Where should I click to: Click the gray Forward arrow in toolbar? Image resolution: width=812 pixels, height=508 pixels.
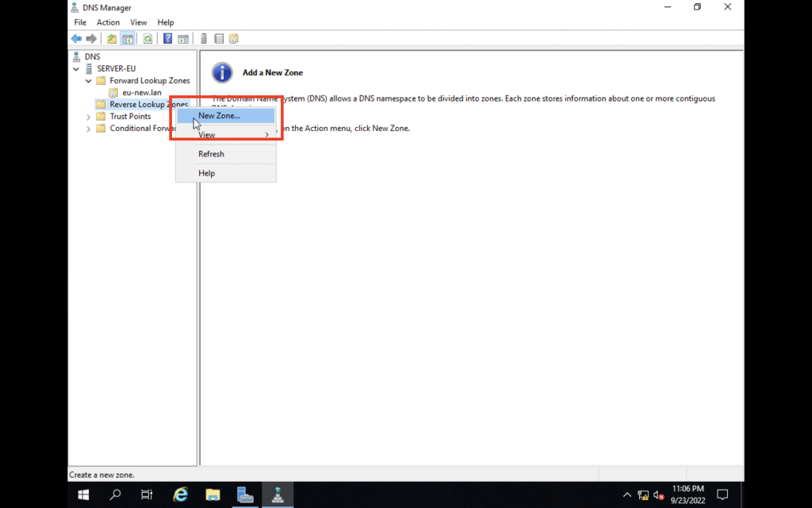tap(91, 39)
